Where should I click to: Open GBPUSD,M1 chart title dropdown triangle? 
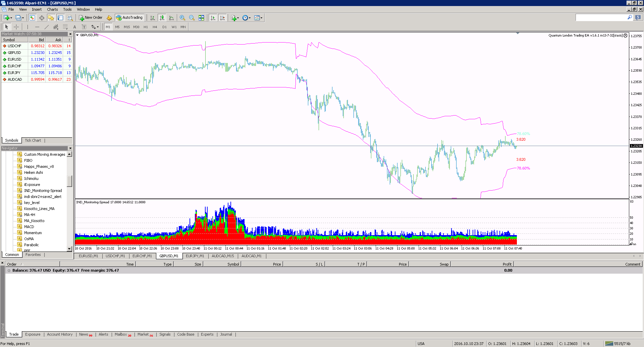[x=77, y=35]
